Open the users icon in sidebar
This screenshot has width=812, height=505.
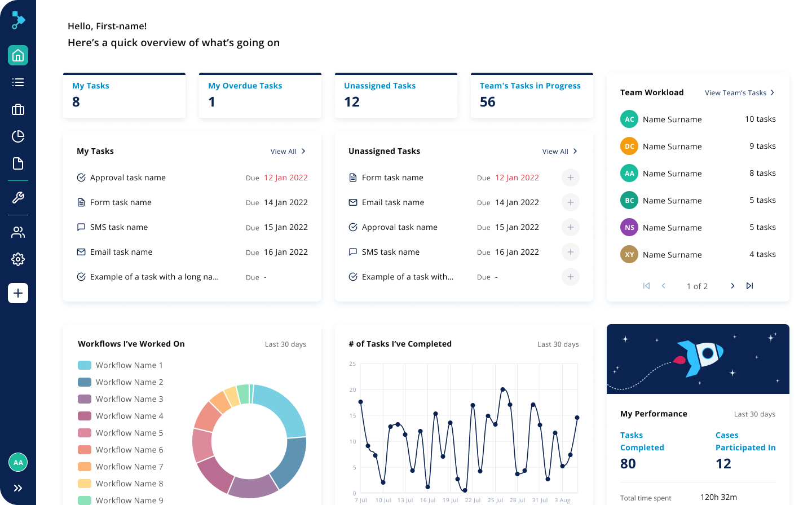click(18, 232)
